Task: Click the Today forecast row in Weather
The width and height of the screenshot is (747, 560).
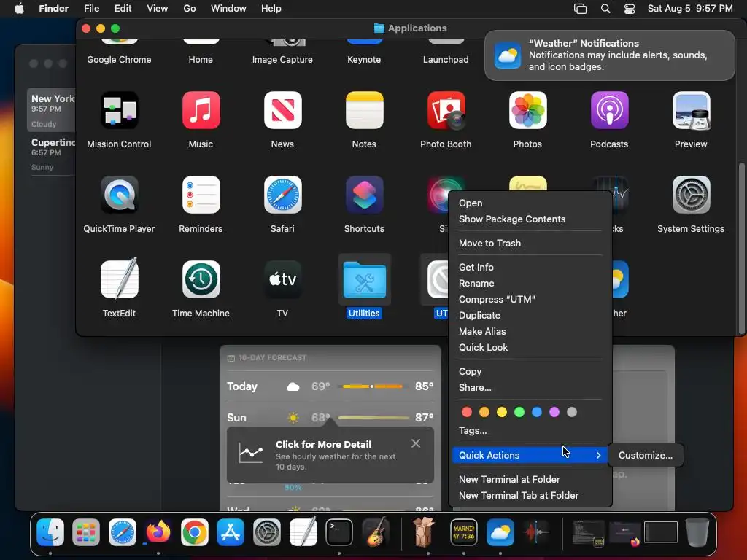Action: (x=330, y=386)
